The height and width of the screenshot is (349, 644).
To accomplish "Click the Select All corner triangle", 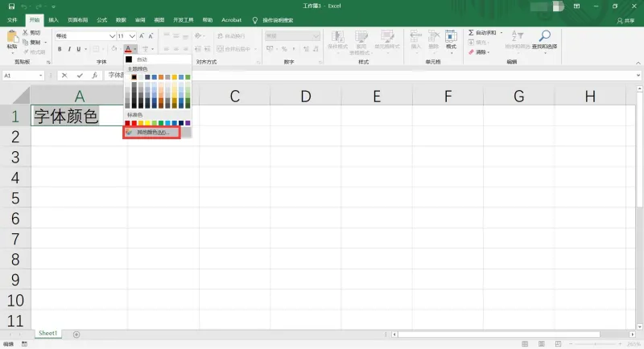I will pos(22,95).
